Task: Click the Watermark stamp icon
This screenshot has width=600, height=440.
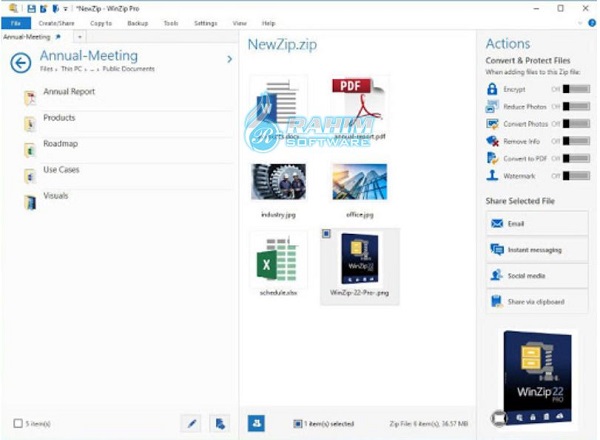Action: (x=492, y=175)
